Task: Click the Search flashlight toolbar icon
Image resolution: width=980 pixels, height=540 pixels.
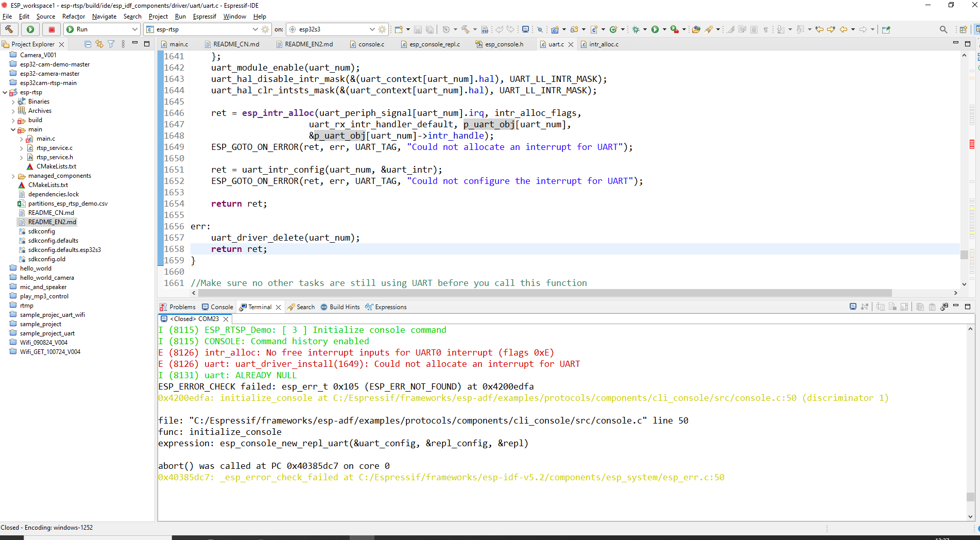Action: coord(709,29)
